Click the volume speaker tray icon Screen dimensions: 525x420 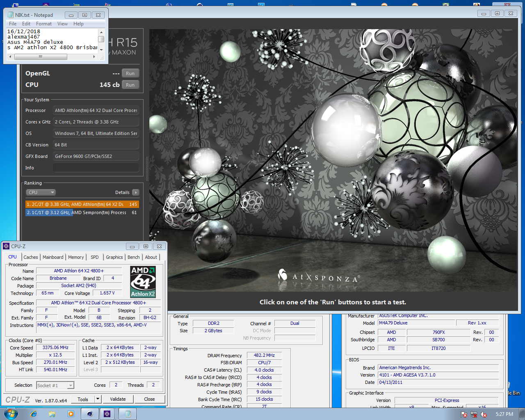click(x=484, y=414)
